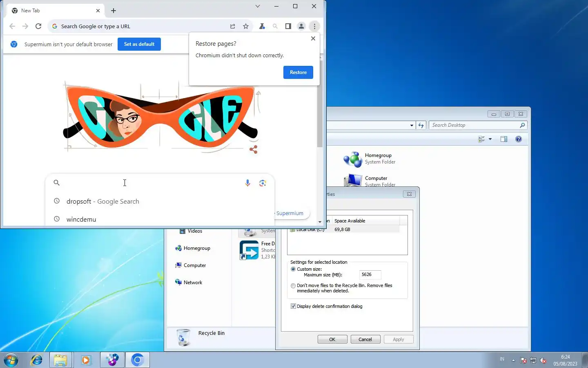
Task: Reload the page in Supermium browser
Action: tap(38, 26)
